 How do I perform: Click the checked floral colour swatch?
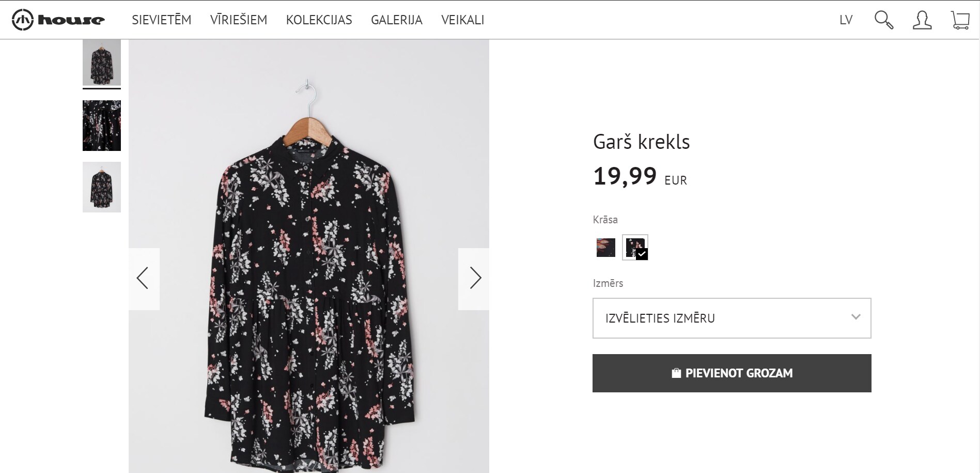click(x=635, y=248)
